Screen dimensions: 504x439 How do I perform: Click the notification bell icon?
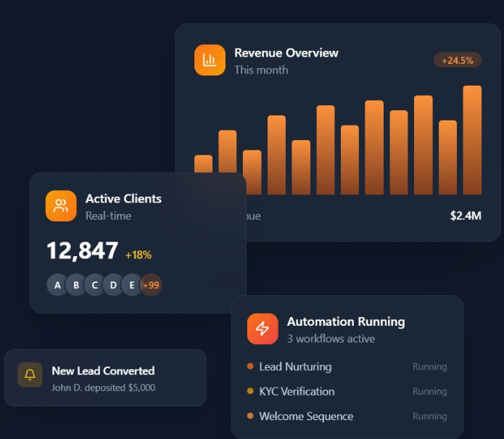(30, 375)
